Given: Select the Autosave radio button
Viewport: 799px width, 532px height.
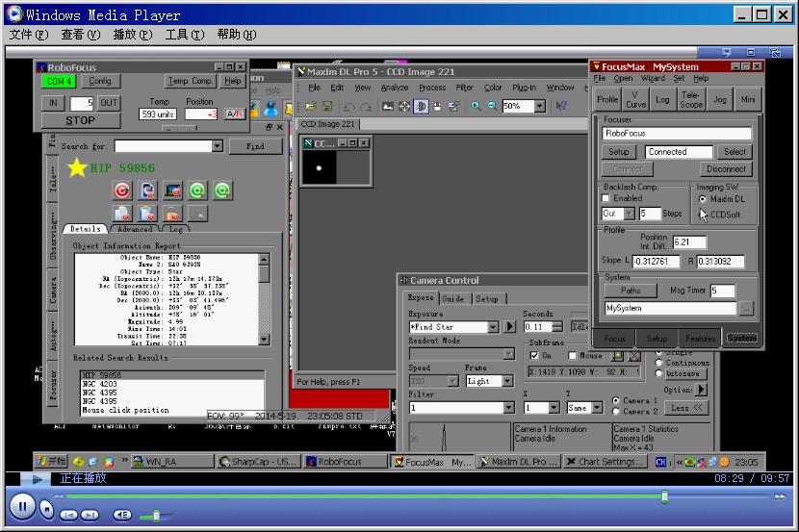Looking at the screenshot, I should coord(658,373).
